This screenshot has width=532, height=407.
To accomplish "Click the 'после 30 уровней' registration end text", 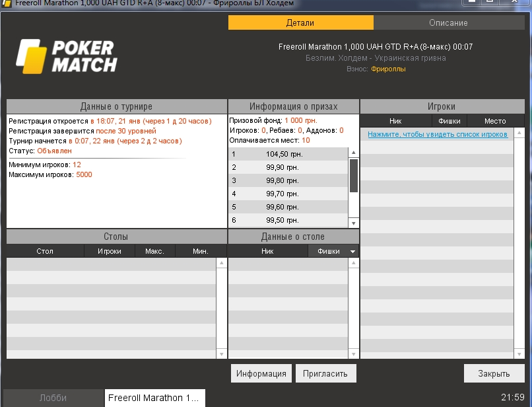I will tap(126, 131).
